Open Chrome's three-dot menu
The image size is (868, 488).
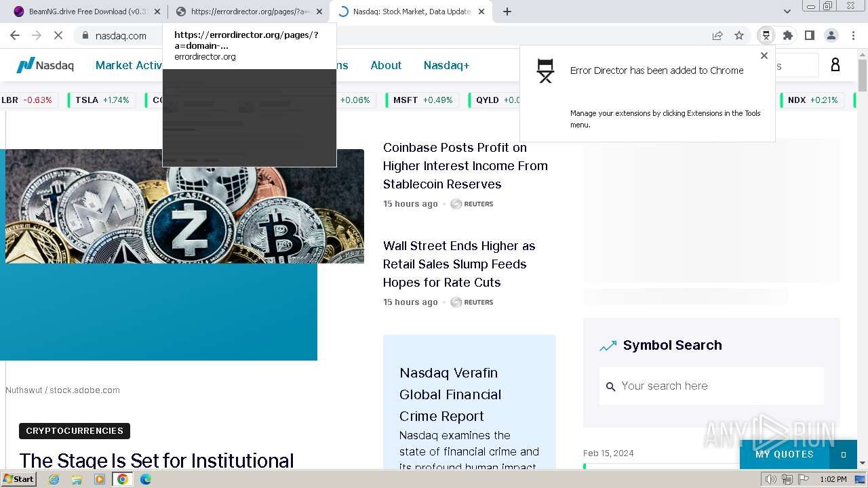point(854,35)
